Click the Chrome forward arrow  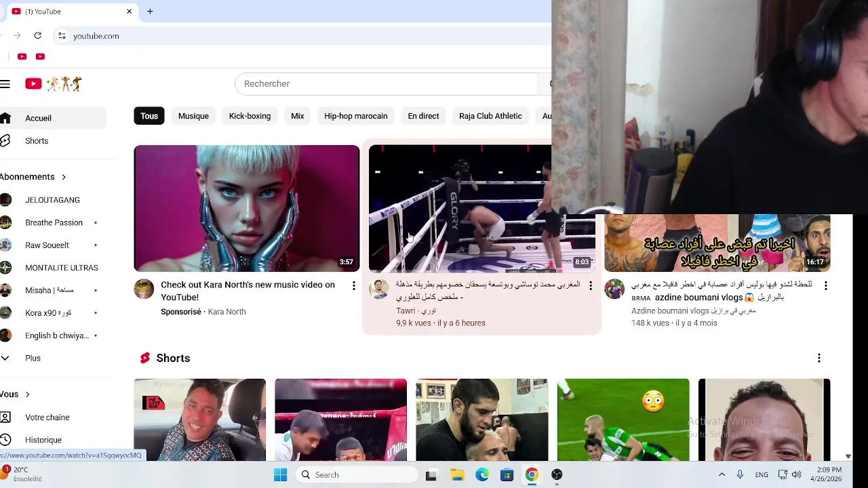tap(17, 36)
